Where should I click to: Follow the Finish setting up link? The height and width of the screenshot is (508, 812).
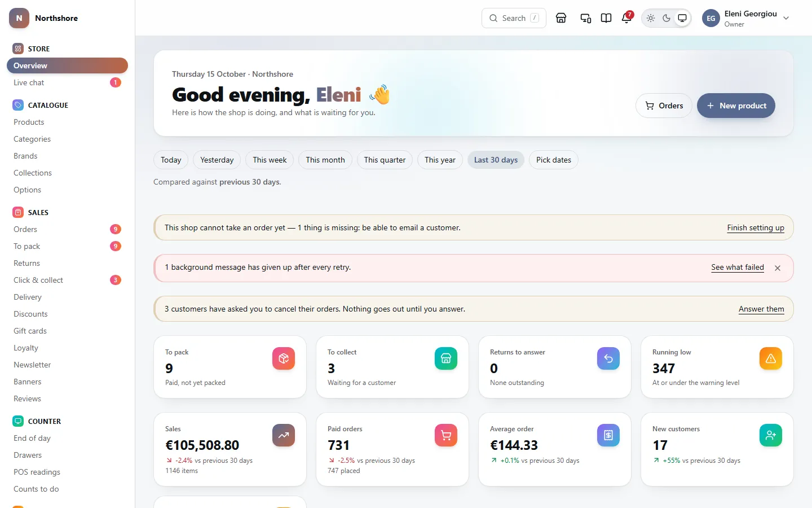(x=756, y=227)
